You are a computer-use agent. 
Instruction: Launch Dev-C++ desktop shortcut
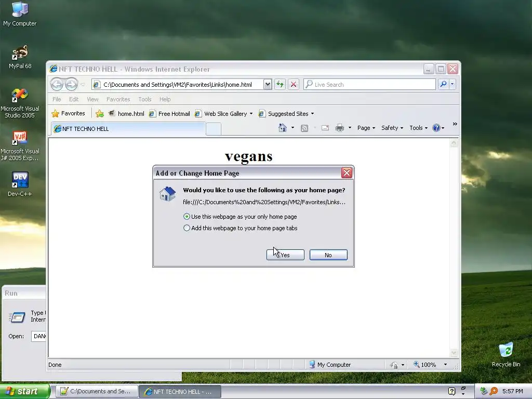[20, 184]
